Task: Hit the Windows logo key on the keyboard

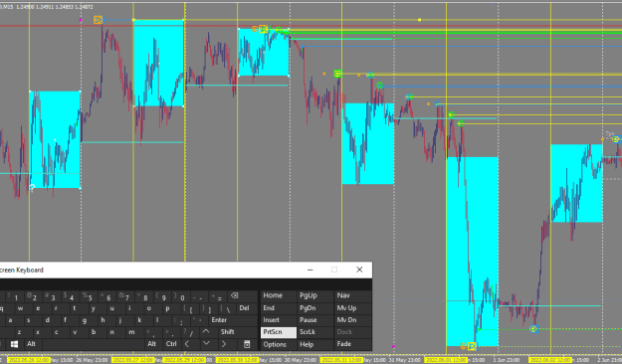Action: pos(14,344)
